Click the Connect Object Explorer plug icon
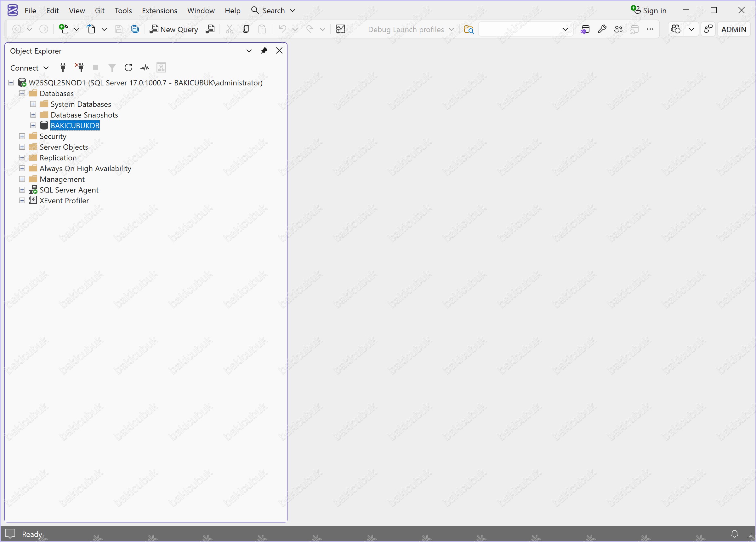The width and height of the screenshot is (756, 542). click(63, 68)
